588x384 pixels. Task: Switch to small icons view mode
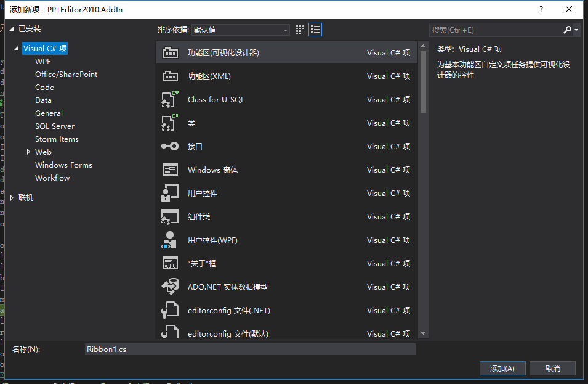tap(300, 29)
